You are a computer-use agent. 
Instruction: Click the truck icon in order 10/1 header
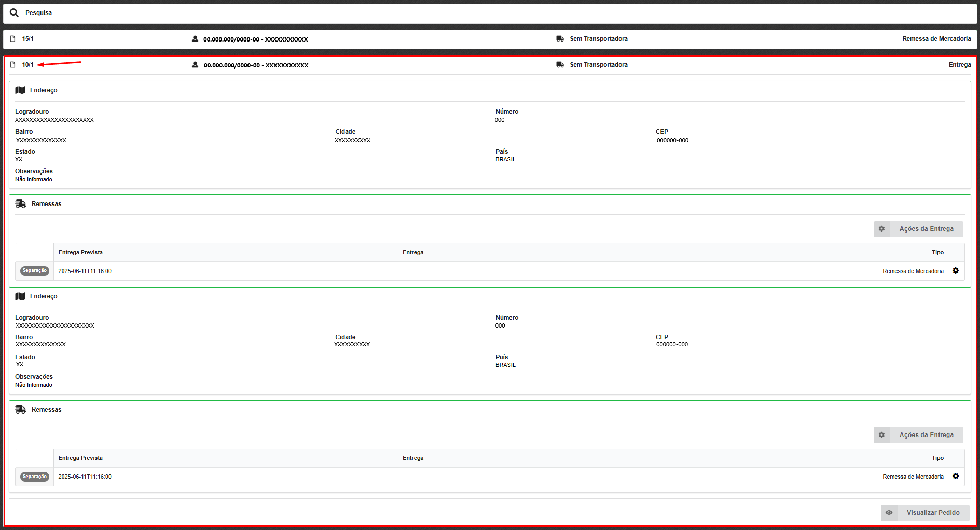point(560,65)
